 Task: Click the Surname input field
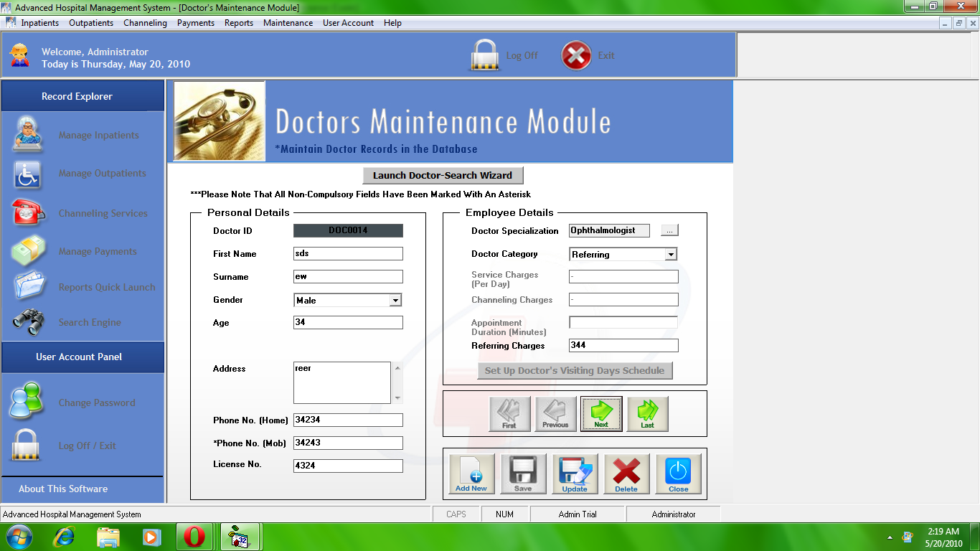pos(348,277)
